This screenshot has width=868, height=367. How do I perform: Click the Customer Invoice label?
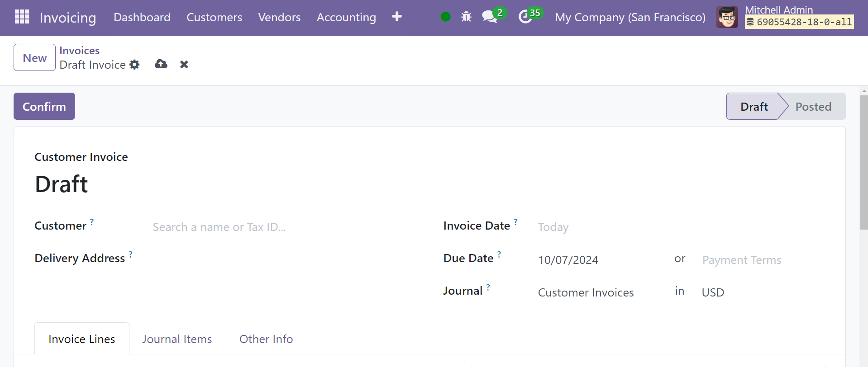pos(81,157)
